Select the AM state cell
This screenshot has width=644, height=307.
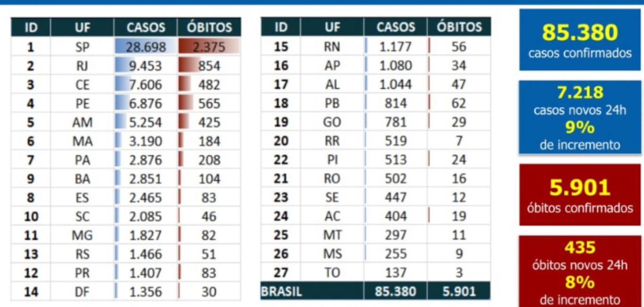(82, 122)
